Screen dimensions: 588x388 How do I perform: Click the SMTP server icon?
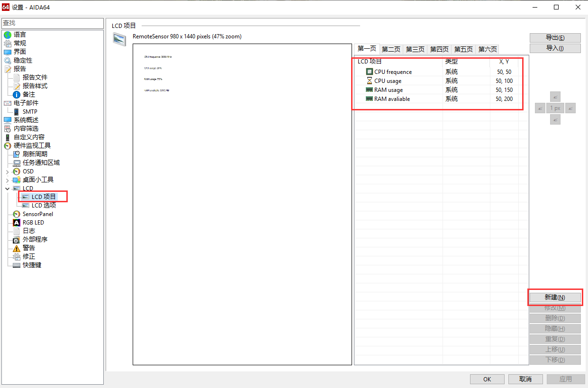coord(17,111)
